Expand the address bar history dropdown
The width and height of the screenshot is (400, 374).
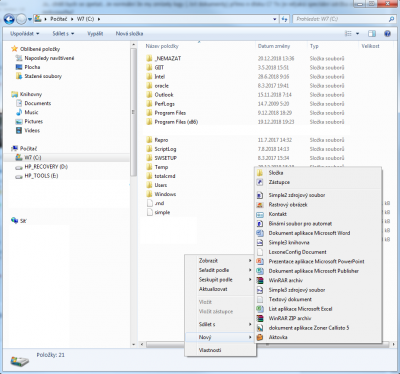[274, 19]
